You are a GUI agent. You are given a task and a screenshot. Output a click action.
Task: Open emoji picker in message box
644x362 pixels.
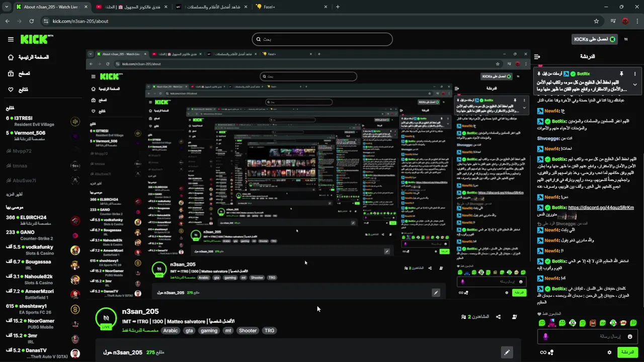click(629, 336)
